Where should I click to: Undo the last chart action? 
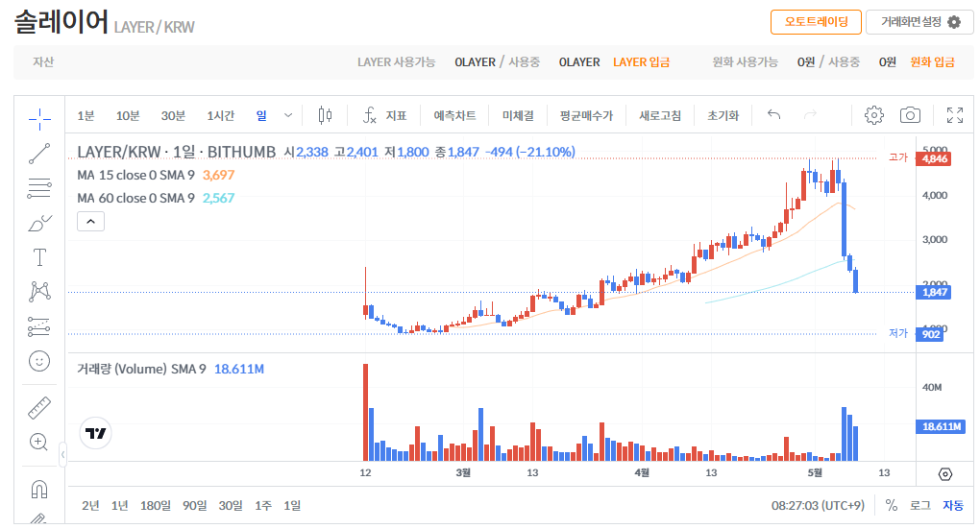click(773, 114)
